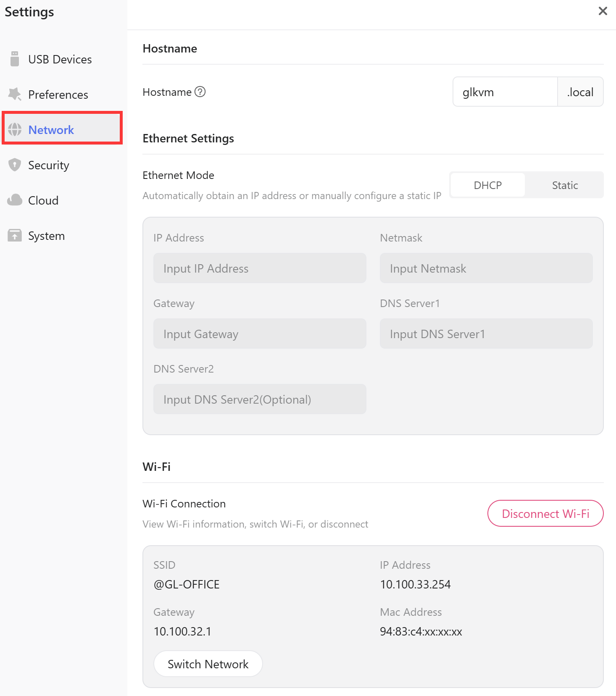Click the Input Gateway field
Viewport: 616px width, 696px height.
(260, 334)
